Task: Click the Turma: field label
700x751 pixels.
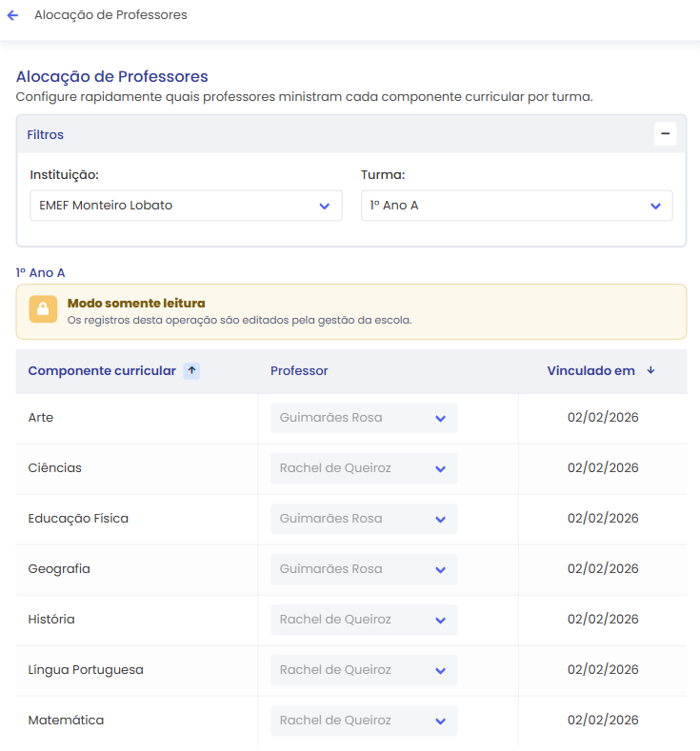Action: (383, 175)
